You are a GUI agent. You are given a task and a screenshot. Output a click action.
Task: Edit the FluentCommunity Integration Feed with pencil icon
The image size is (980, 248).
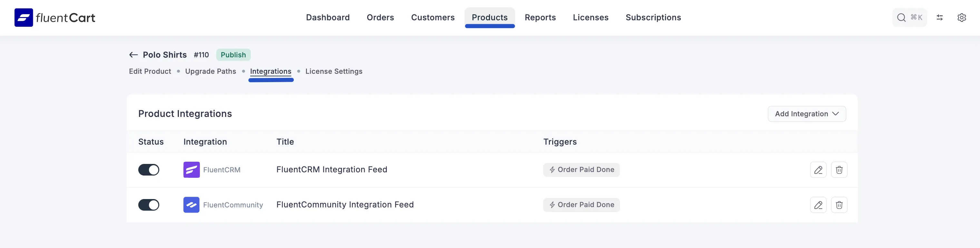818,205
